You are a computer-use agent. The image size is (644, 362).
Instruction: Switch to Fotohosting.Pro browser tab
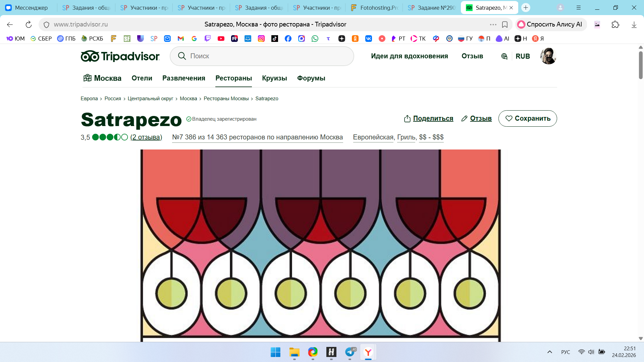coord(375,8)
